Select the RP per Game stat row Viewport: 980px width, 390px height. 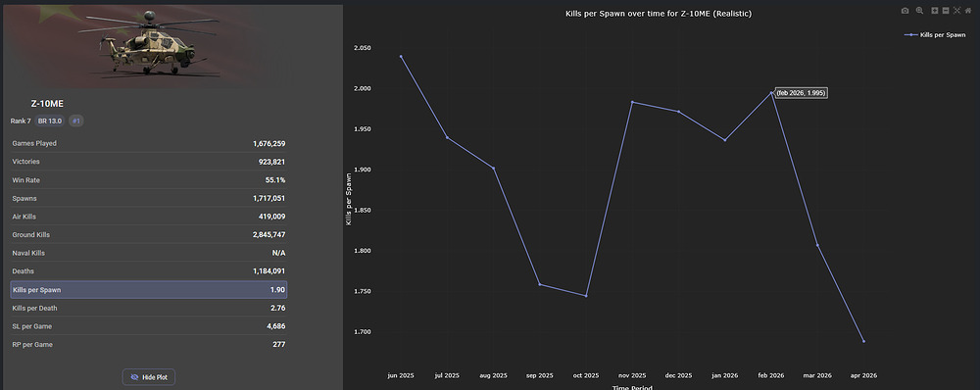149,344
